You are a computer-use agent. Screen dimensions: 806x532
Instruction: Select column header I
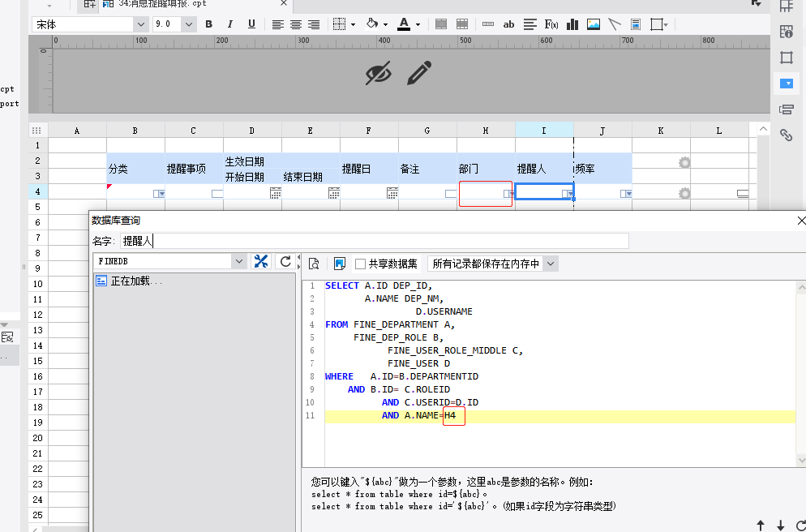point(544,131)
